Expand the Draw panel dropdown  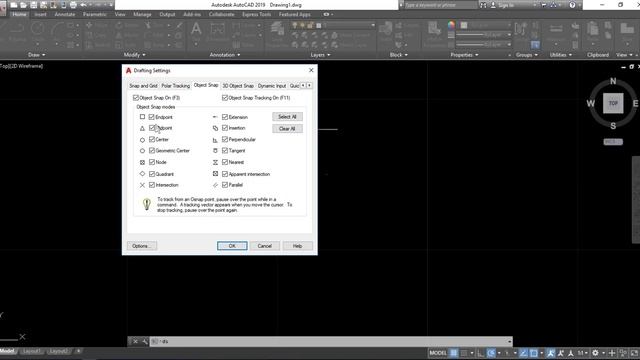tap(44, 55)
